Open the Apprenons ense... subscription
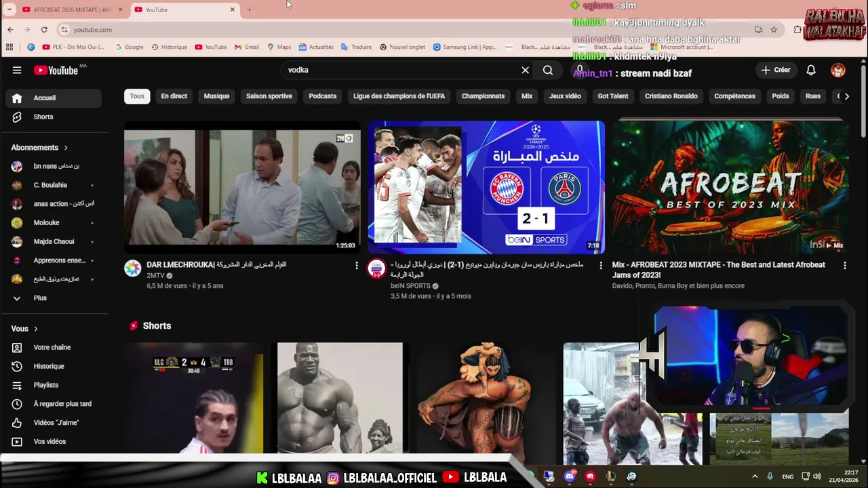This screenshot has width=868, height=488. coord(54,260)
